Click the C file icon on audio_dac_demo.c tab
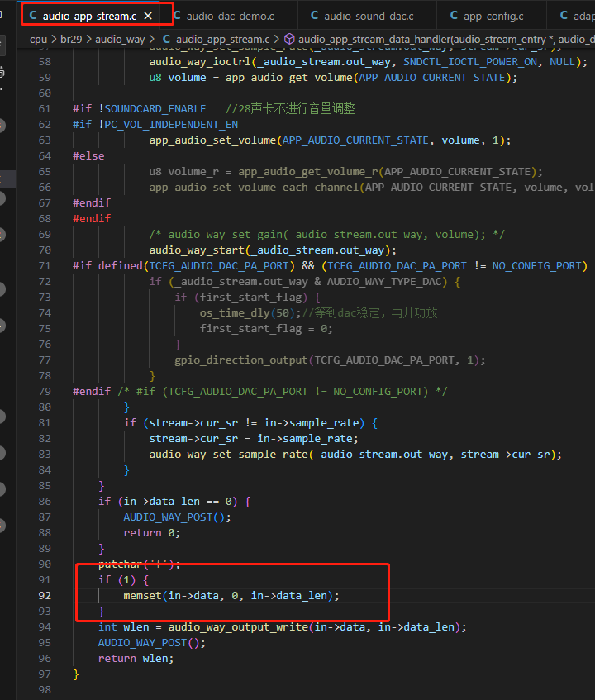 pyautogui.click(x=177, y=16)
